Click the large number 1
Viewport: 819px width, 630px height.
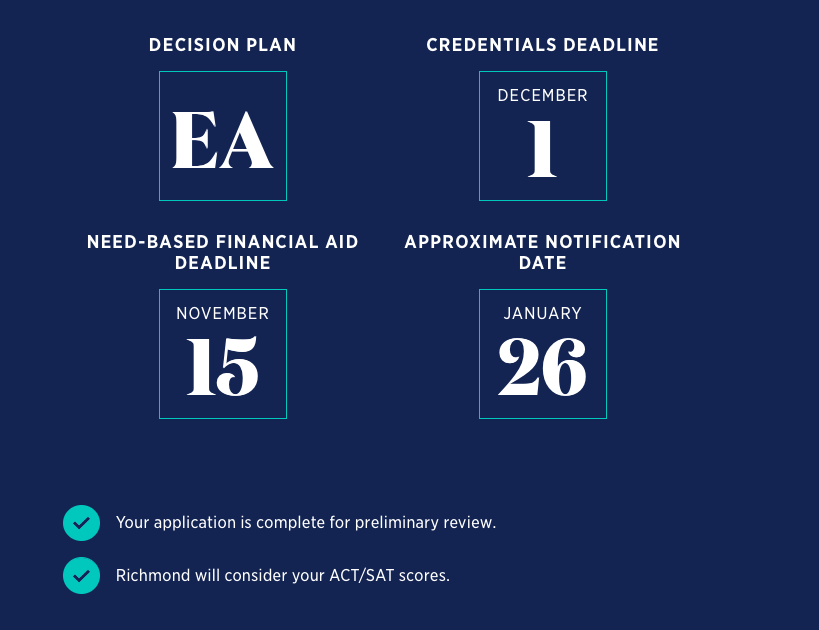coord(542,149)
